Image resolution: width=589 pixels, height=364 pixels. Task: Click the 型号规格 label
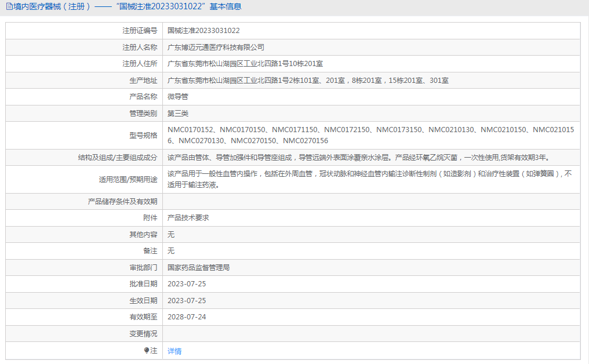point(143,135)
